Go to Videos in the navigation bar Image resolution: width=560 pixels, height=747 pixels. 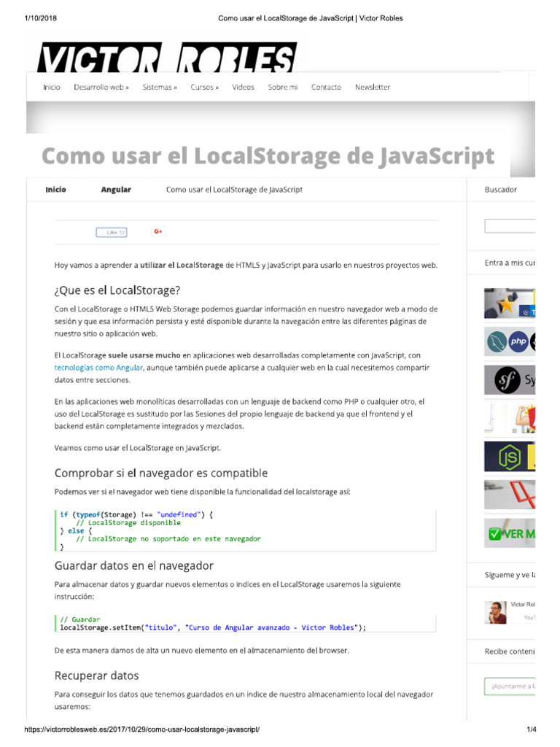243,87
